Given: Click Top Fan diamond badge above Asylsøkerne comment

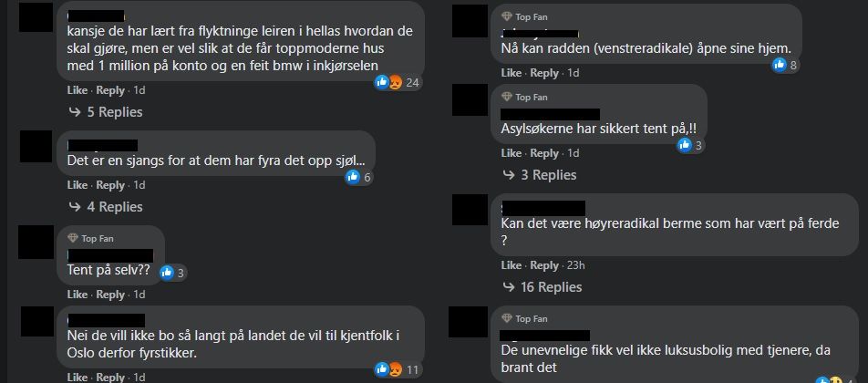Looking at the screenshot, I should point(507,97).
